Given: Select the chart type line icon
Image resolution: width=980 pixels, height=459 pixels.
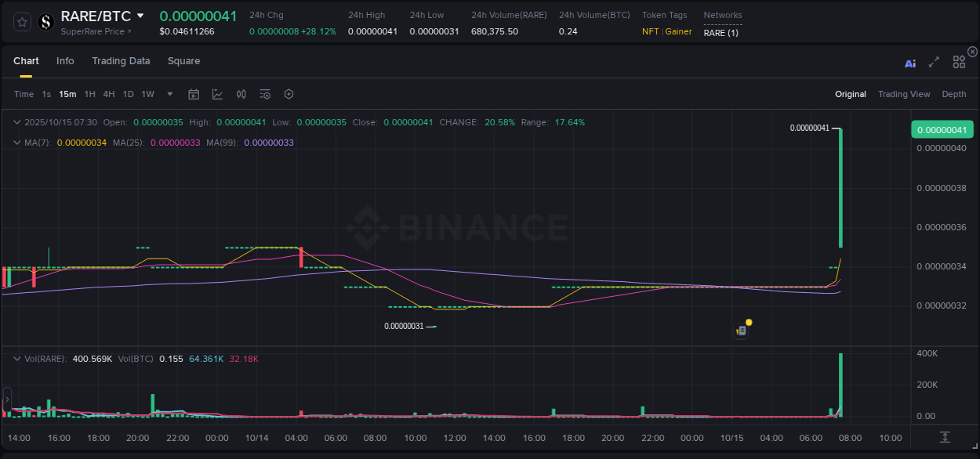Looking at the screenshot, I should [217, 94].
